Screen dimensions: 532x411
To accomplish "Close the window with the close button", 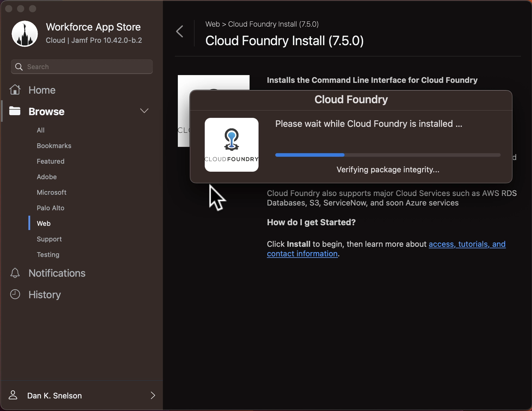I will pos(9,9).
